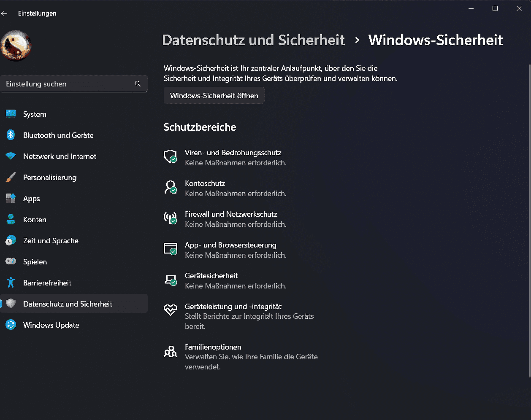Minimize the Einstellungen window
Screen dimensions: 531x420
click(471, 8)
